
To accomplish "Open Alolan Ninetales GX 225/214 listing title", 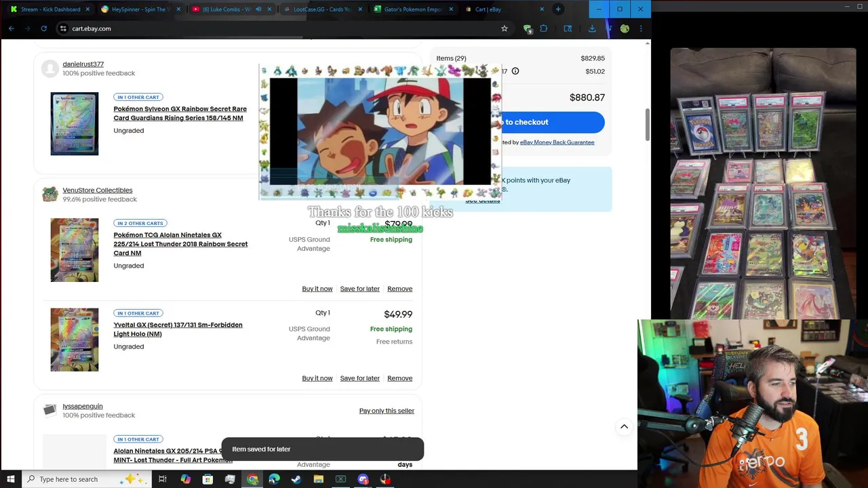I will coord(180,244).
